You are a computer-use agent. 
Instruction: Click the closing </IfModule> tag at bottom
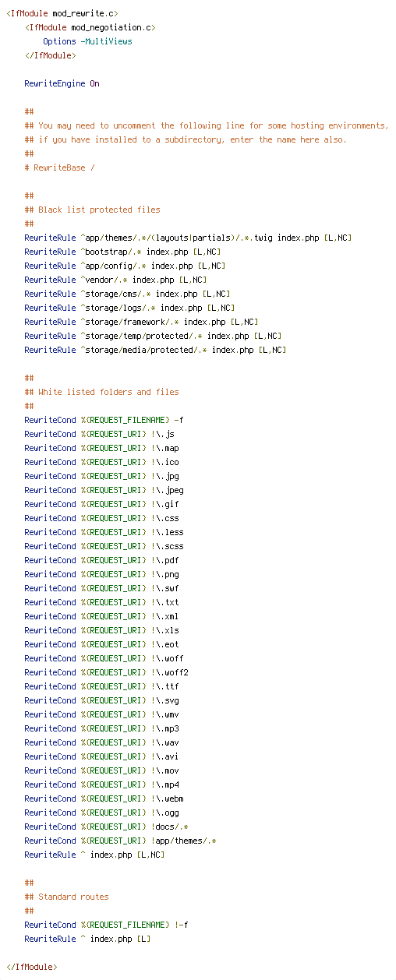click(32, 967)
